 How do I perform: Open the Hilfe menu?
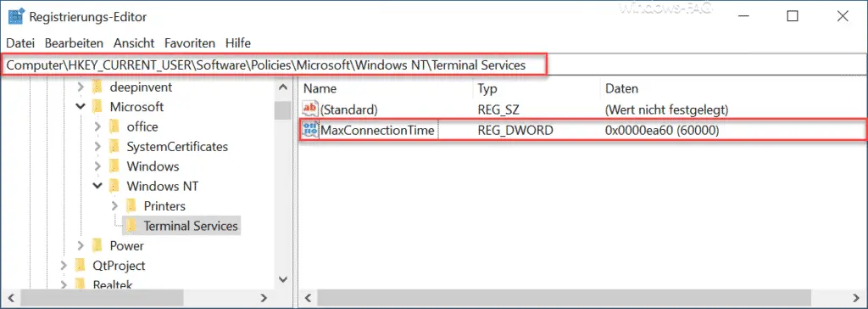(238, 42)
